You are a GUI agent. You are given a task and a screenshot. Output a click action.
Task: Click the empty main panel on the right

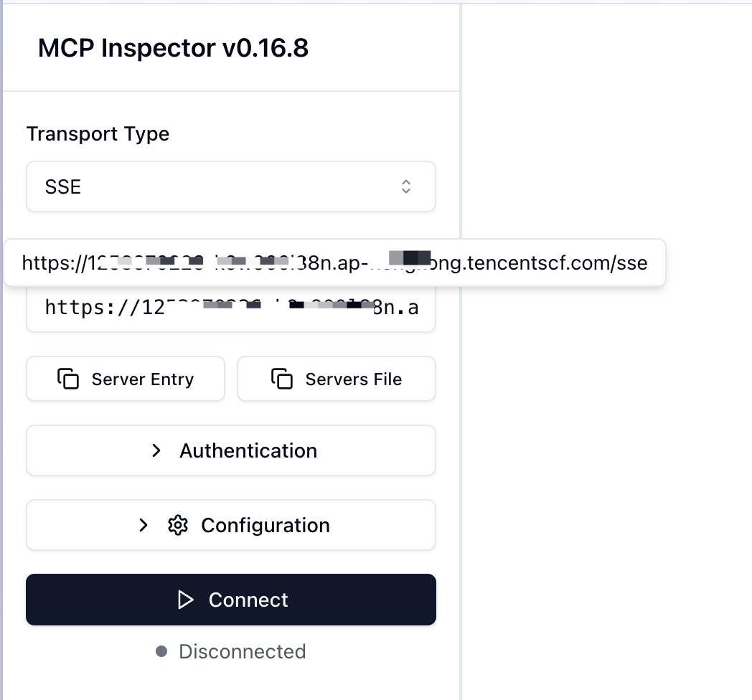(x=606, y=430)
